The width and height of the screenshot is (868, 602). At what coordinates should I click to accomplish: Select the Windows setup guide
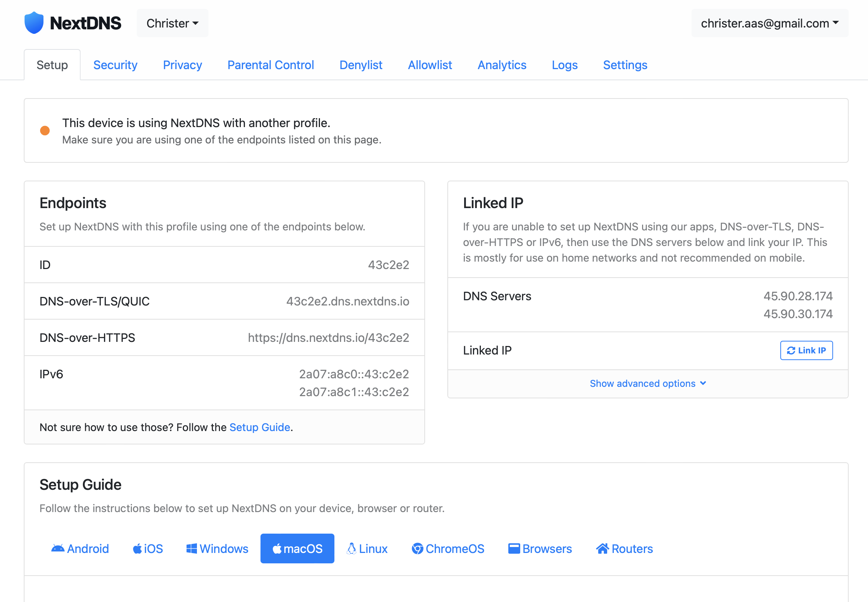tap(217, 548)
